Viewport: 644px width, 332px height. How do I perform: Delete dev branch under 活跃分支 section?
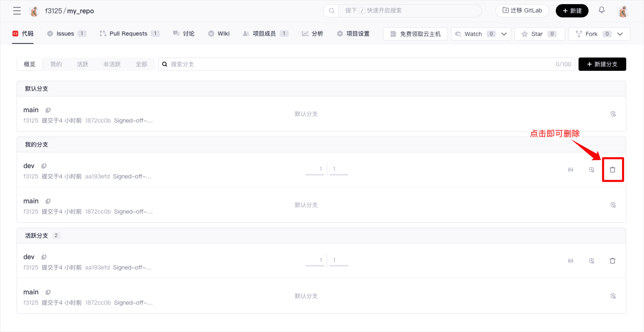(x=613, y=261)
